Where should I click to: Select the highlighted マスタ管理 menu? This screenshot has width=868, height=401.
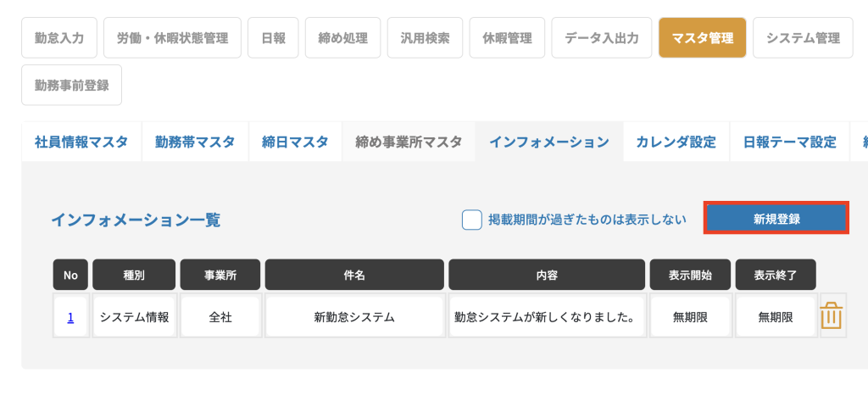[703, 37]
